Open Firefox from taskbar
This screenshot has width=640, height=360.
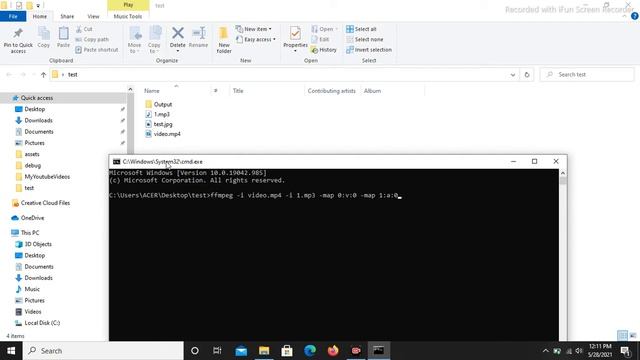point(333,351)
